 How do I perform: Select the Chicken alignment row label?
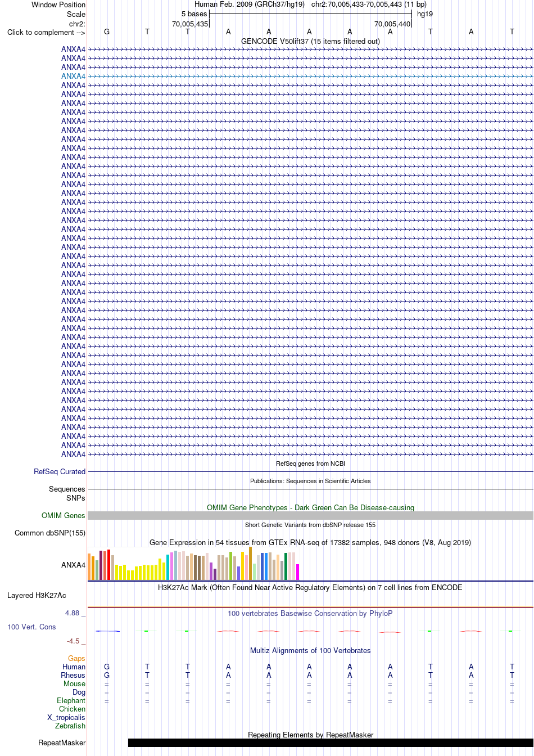point(73,709)
